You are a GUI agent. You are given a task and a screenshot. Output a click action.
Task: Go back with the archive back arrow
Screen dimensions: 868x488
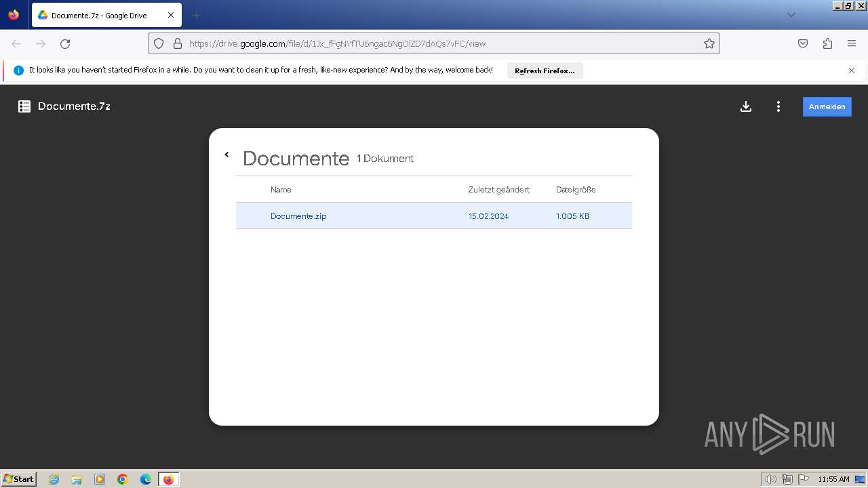226,155
